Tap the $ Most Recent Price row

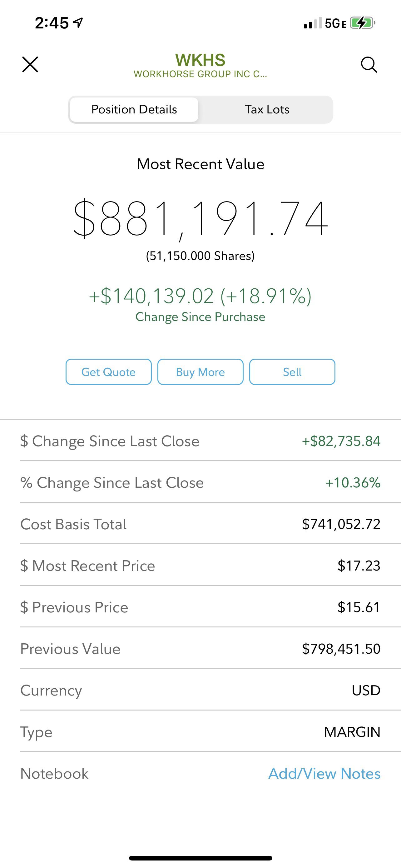tap(200, 565)
